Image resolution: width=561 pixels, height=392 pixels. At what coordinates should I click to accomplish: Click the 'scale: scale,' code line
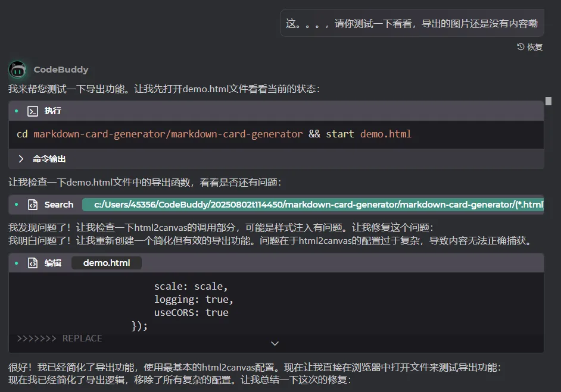coord(191,286)
